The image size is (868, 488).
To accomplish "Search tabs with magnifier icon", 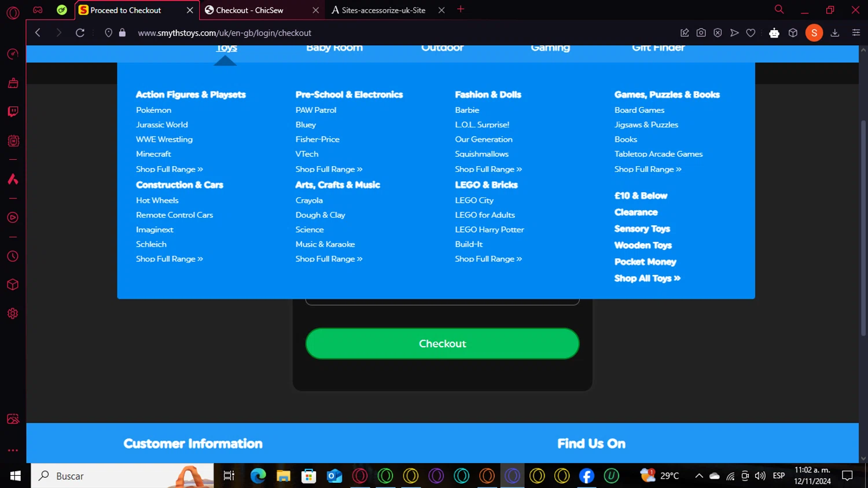I will (779, 9).
